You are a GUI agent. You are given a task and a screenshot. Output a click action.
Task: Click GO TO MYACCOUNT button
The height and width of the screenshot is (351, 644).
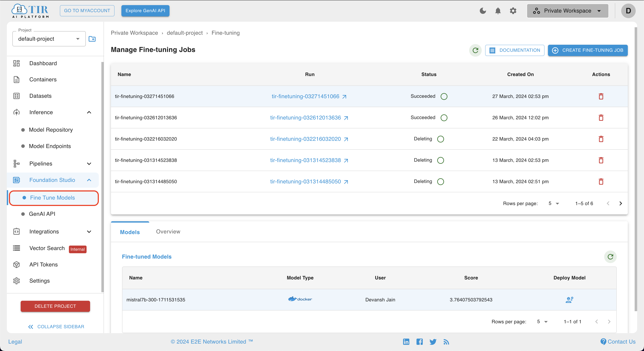pyautogui.click(x=87, y=11)
